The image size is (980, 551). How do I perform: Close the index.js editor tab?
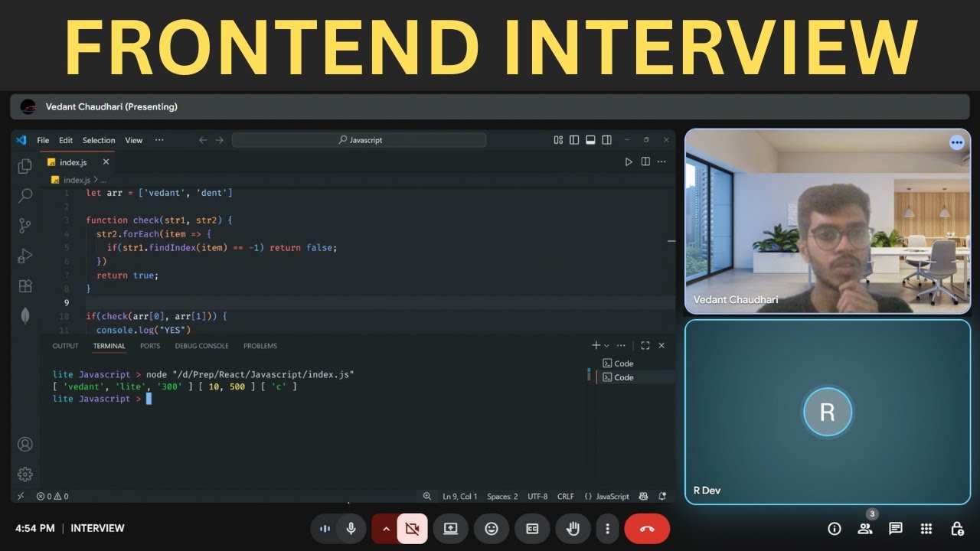[x=106, y=162]
